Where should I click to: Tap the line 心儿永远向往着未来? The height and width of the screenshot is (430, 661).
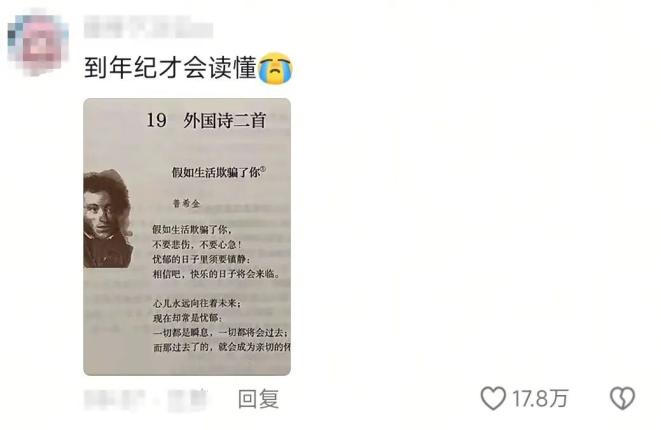pyautogui.click(x=196, y=303)
